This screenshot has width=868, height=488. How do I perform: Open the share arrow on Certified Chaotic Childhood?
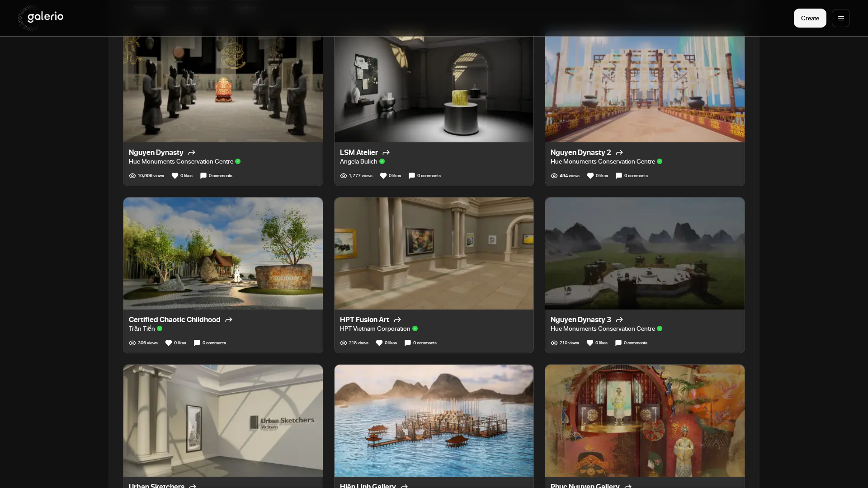pos(229,320)
